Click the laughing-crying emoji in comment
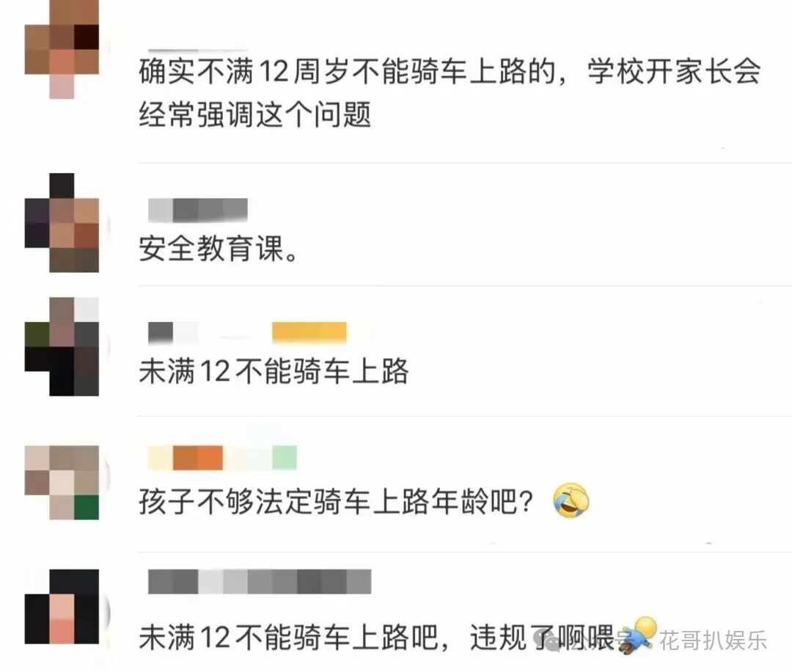Viewport: 792px width, 672px height. pyautogui.click(x=571, y=500)
